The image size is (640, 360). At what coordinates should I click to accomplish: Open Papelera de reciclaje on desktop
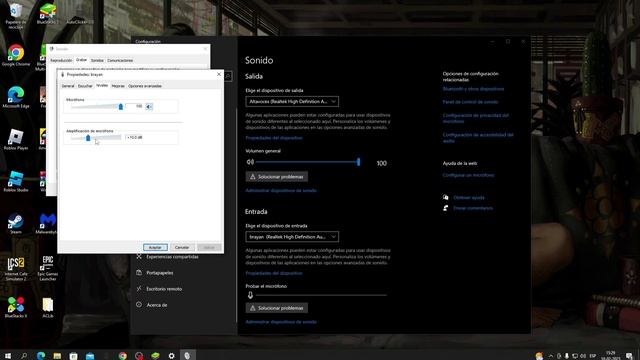(16, 16)
